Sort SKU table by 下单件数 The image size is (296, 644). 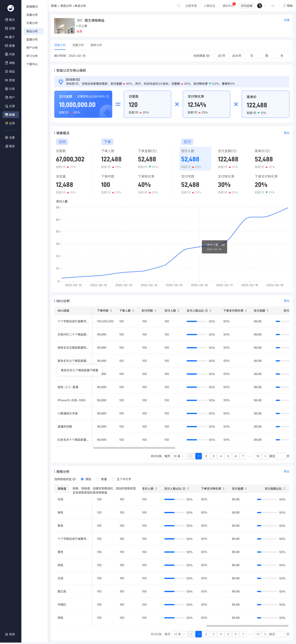(x=111, y=311)
